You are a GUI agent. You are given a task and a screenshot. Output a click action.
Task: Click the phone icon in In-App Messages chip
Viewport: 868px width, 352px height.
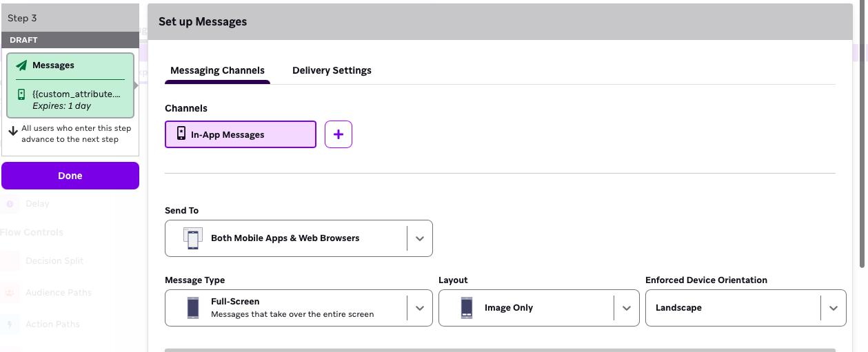tap(181, 134)
